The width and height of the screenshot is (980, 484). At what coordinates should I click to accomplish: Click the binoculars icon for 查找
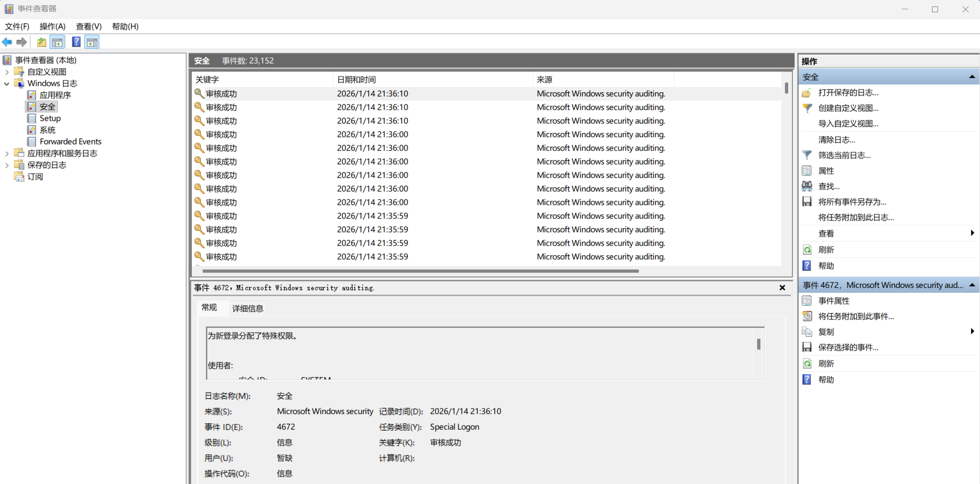[x=807, y=186]
